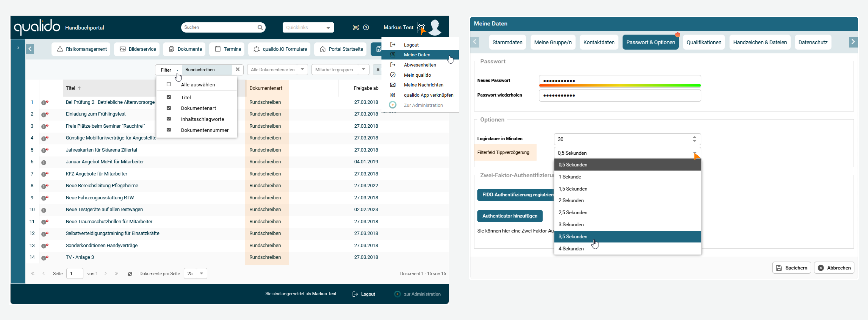868x320 pixels.
Task: Click the sort arrow next to Titel
Action: 79,88
